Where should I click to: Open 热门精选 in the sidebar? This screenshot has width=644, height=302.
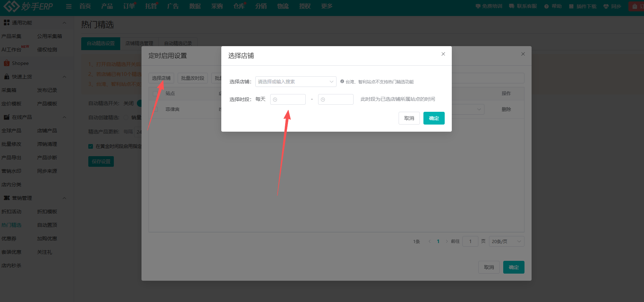(11, 225)
